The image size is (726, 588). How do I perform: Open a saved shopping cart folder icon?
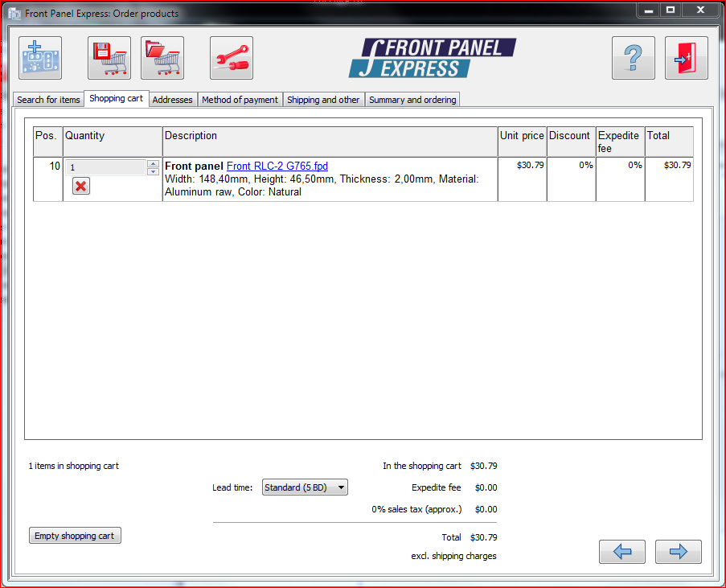coord(162,58)
